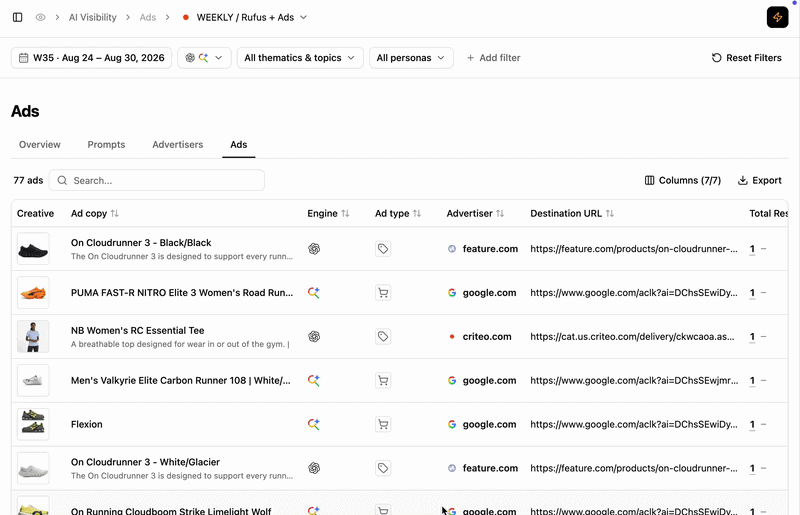Sort by Engine column arrows
Viewport: 800px width, 515px height.
[x=345, y=213]
